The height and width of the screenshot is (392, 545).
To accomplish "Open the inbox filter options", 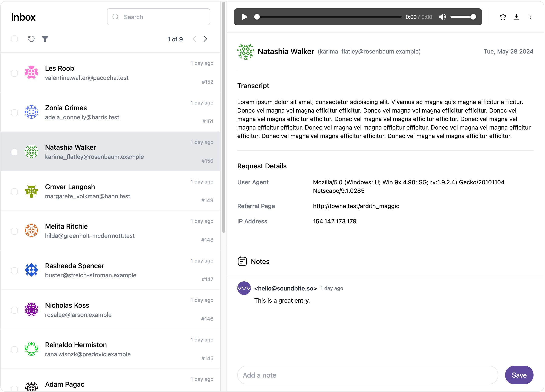I will pos(45,39).
